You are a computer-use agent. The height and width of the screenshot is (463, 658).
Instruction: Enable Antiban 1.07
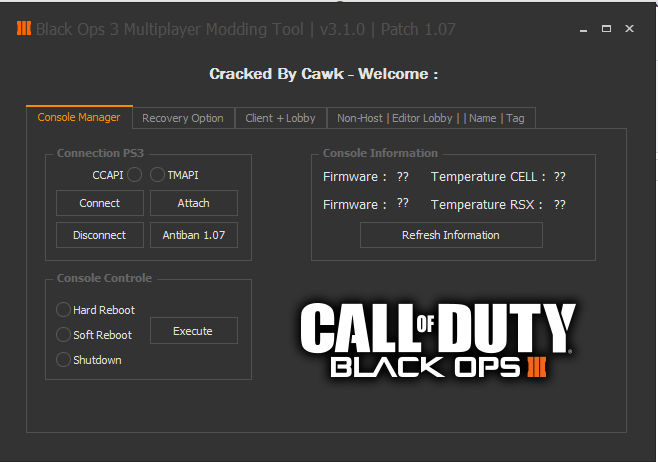194,235
